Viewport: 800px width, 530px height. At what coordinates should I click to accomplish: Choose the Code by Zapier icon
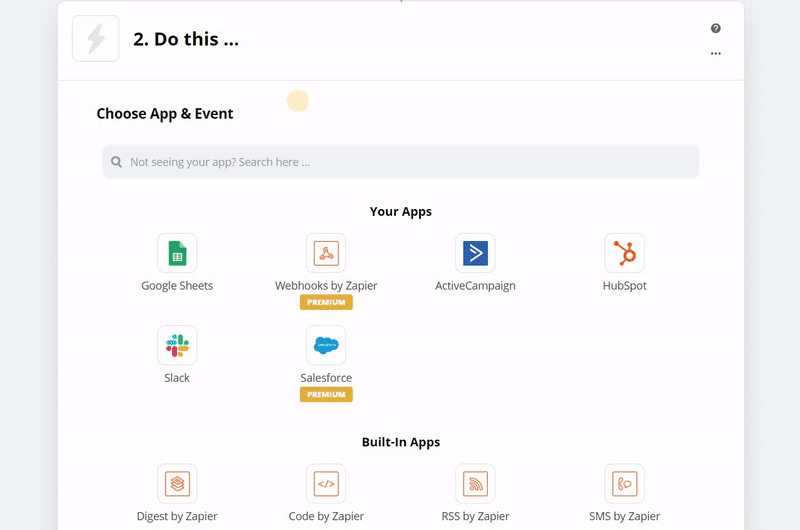click(326, 484)
